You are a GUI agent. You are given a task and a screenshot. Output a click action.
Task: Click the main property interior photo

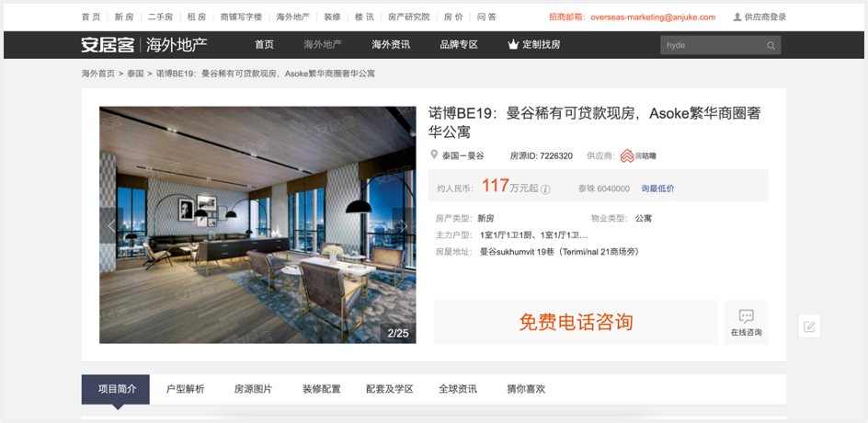258,224
